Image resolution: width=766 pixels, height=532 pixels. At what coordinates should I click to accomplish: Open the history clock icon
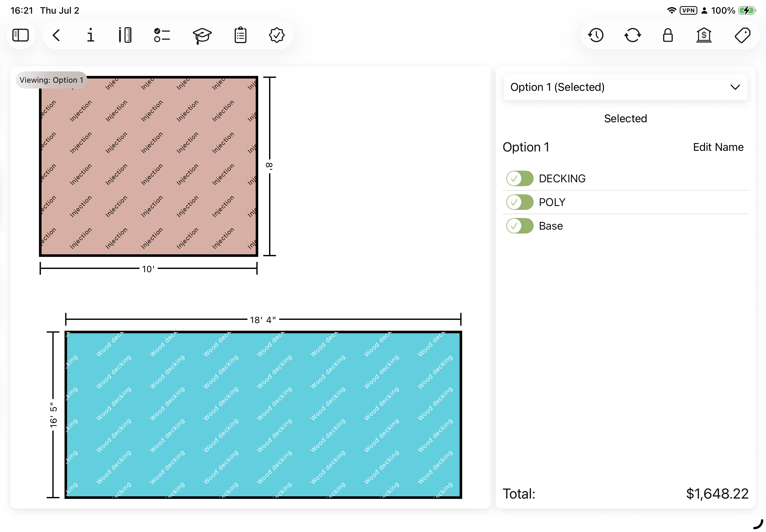click(x=596, y=35)
